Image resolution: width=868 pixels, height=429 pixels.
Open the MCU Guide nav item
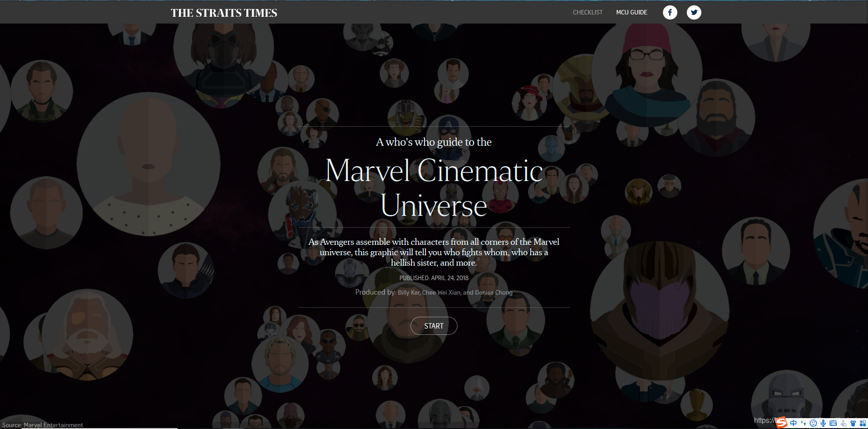(x=632, y=12)
